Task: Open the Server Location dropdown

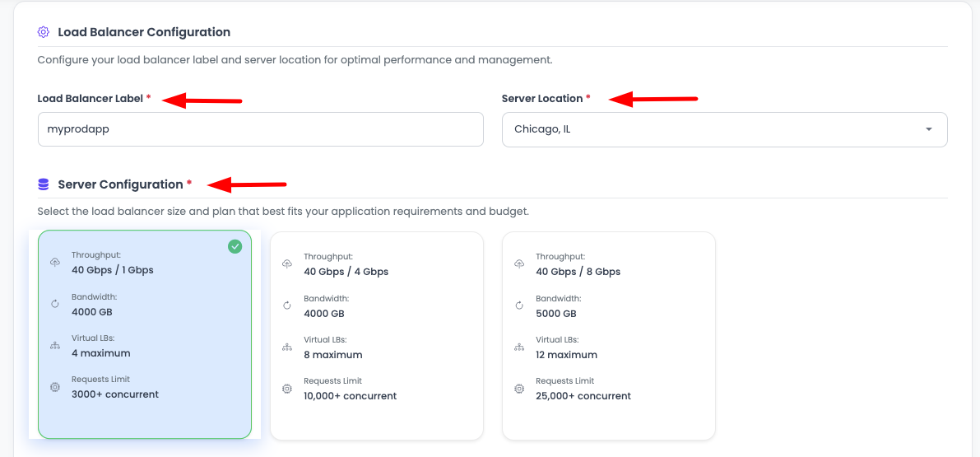Action: point(716,129)
